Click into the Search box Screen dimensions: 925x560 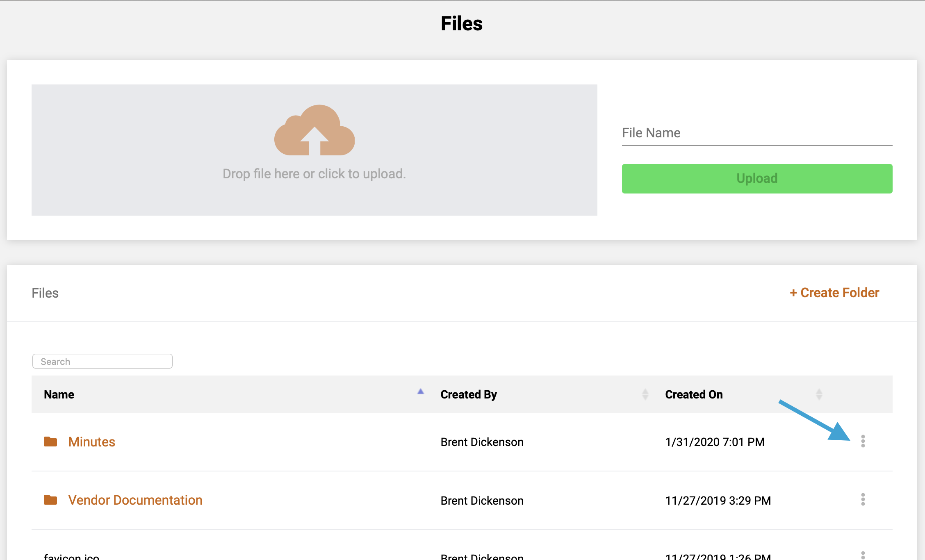pyautogui.click(x=103, y=361)
